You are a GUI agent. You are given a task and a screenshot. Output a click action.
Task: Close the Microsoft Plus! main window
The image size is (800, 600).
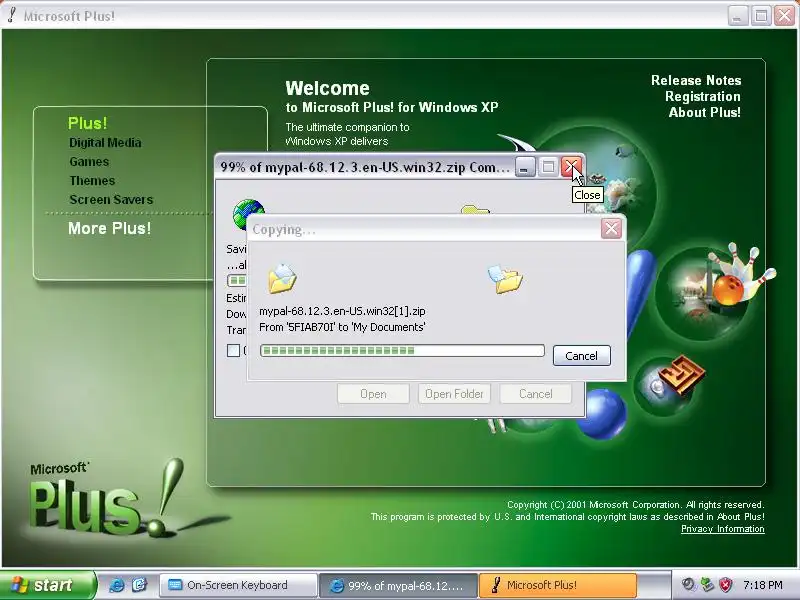(x=785, y=16)
